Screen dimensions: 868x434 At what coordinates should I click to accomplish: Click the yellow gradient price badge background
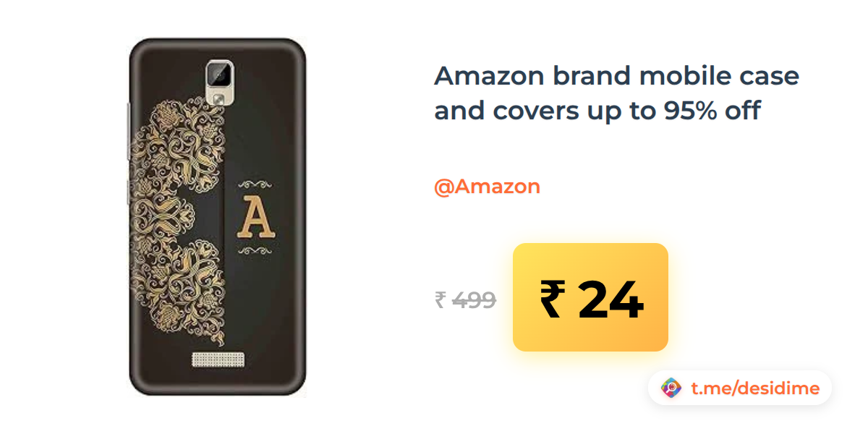click(590, 297)
